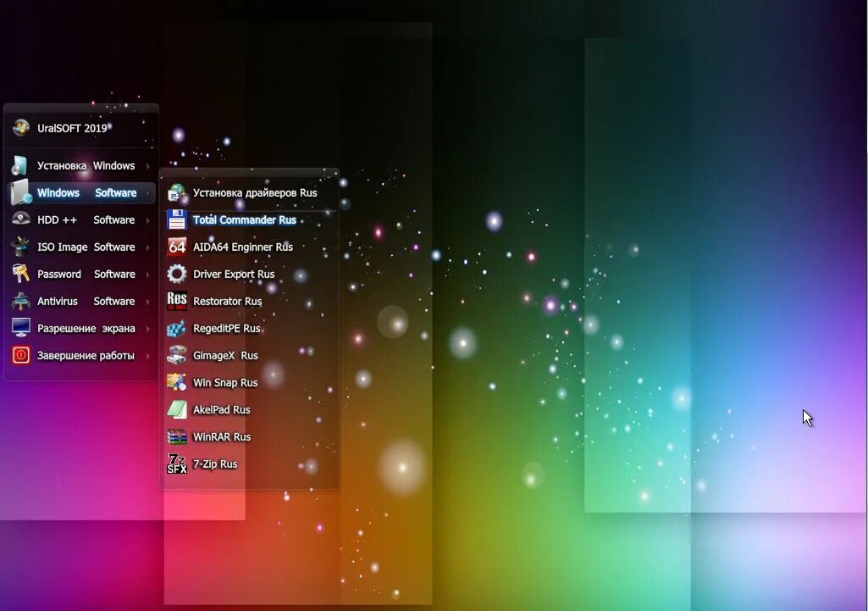Open the Antivirus Software menu entry

81,302
